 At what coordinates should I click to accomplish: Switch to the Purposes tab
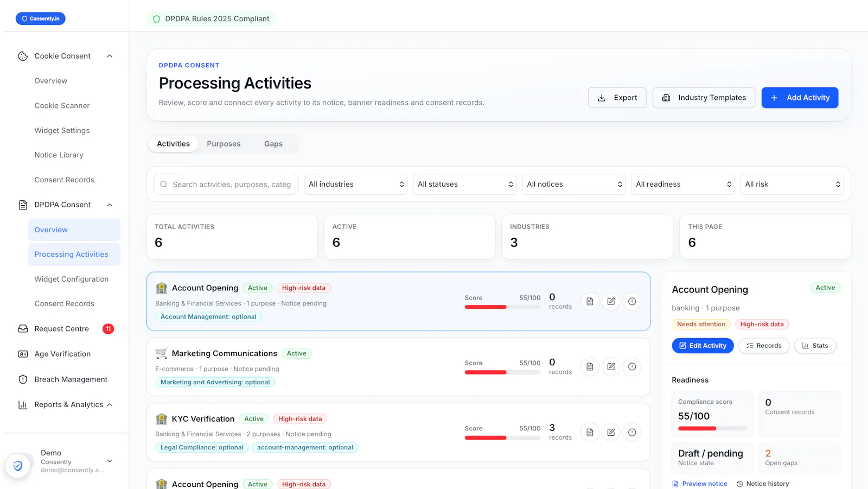(x=224, y=144)
